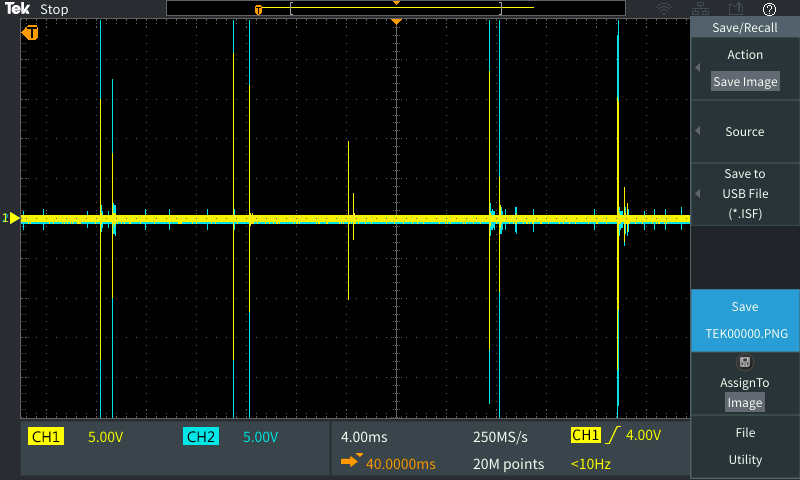Click the orange trigger marker in overview bar
Screen dimensions: 800x480
258,10
